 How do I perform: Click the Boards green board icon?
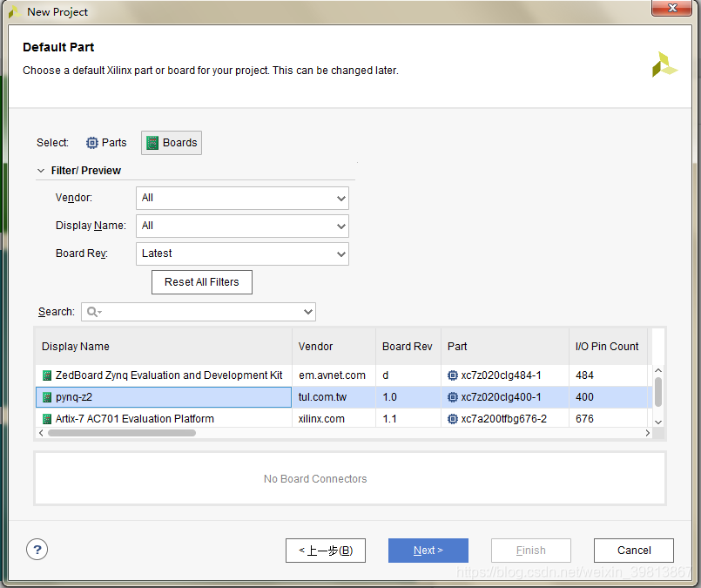pyautogui.click(x=152, y=143)
